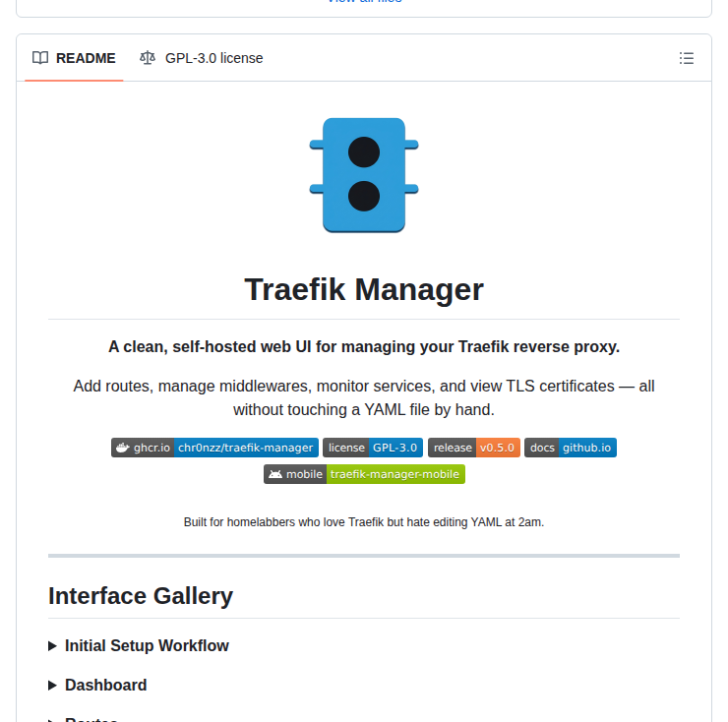Viewport: 728px width, 722px height.
Task: Click the 'Add routes, manage middlewares' paragraph
Action: [x=364, y=398]
